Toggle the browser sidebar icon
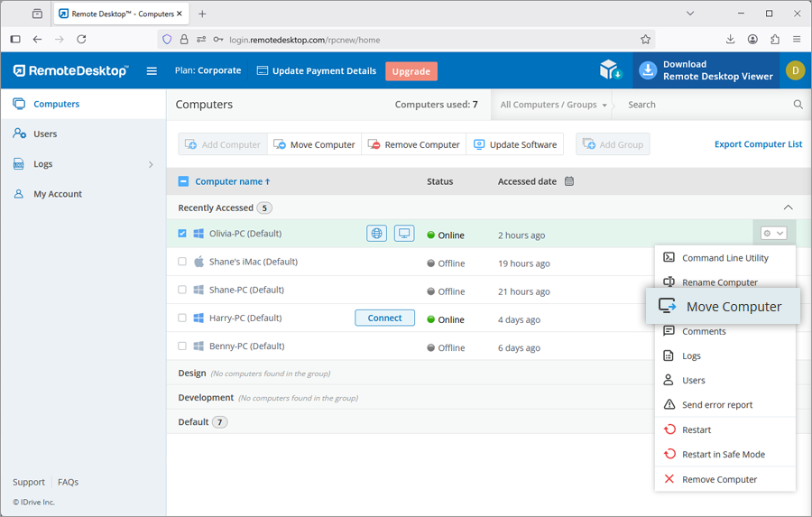 tap(15, 40)
